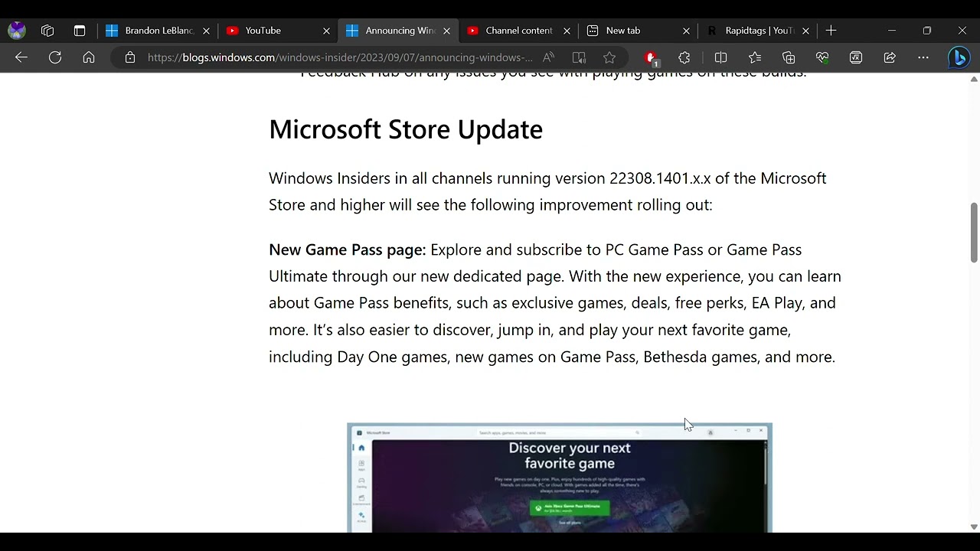Open the tab actions menu icon
This screenshot has width=980, height=551.
coord(80,31)
